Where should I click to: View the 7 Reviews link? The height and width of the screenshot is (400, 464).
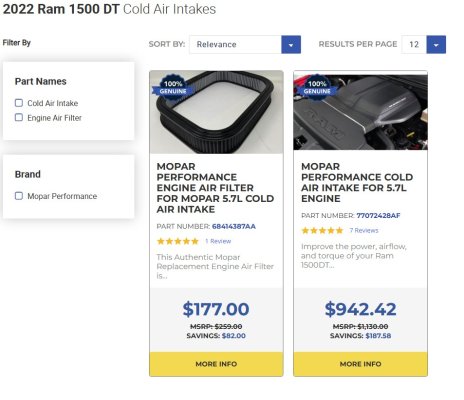click(364, 230)
